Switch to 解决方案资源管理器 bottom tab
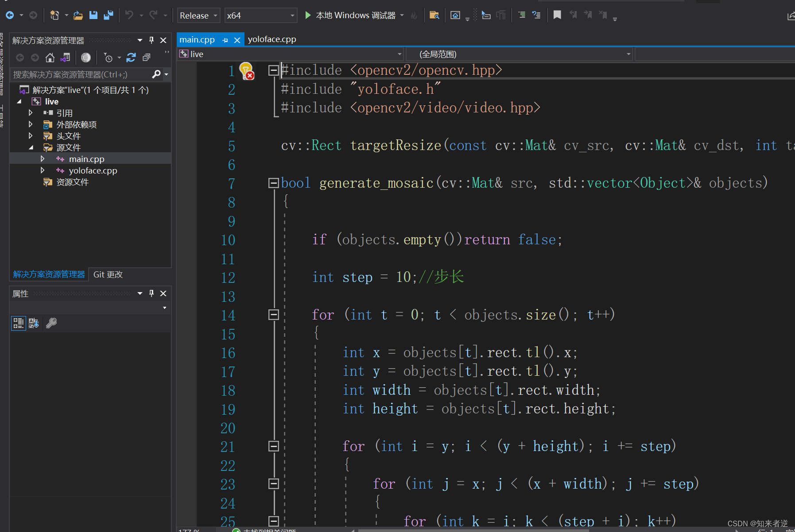The width and height of the screenshot is (795, 532). pyautogui.click(x=49, y=274)
